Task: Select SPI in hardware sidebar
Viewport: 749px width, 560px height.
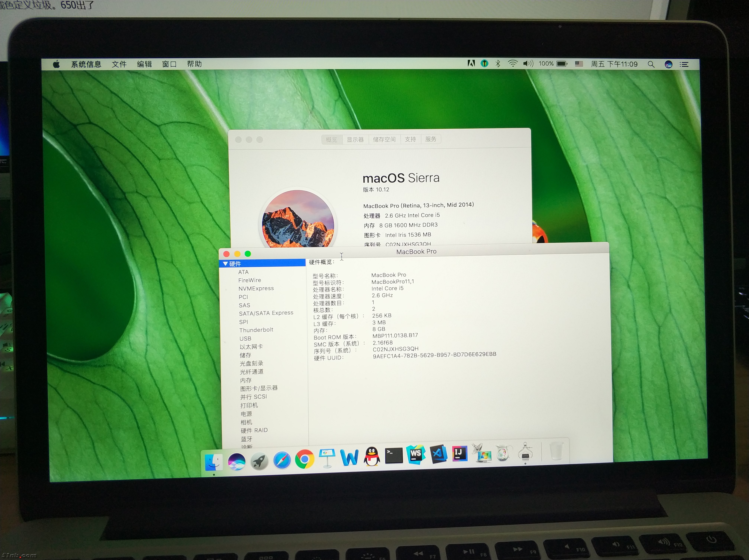Action: [244, 322]
